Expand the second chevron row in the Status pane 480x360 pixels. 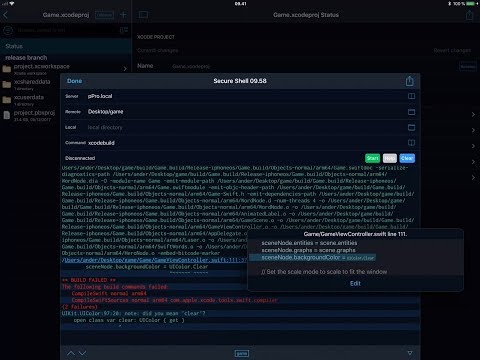click(473, 130)
